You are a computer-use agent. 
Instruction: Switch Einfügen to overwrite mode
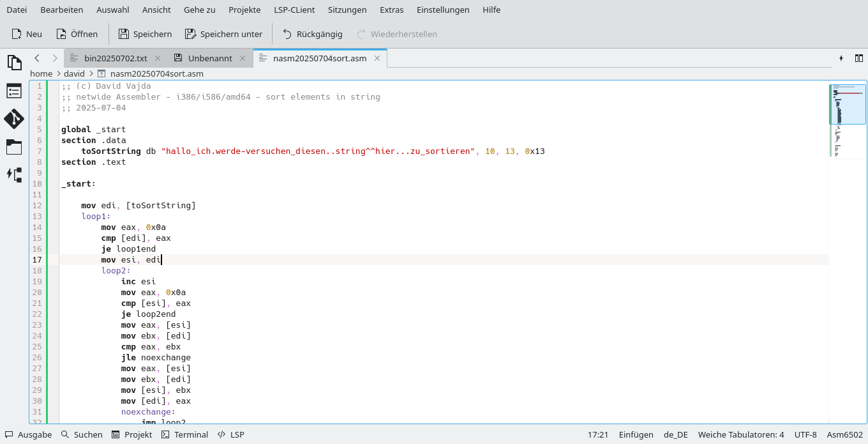(x=636, y=434)
